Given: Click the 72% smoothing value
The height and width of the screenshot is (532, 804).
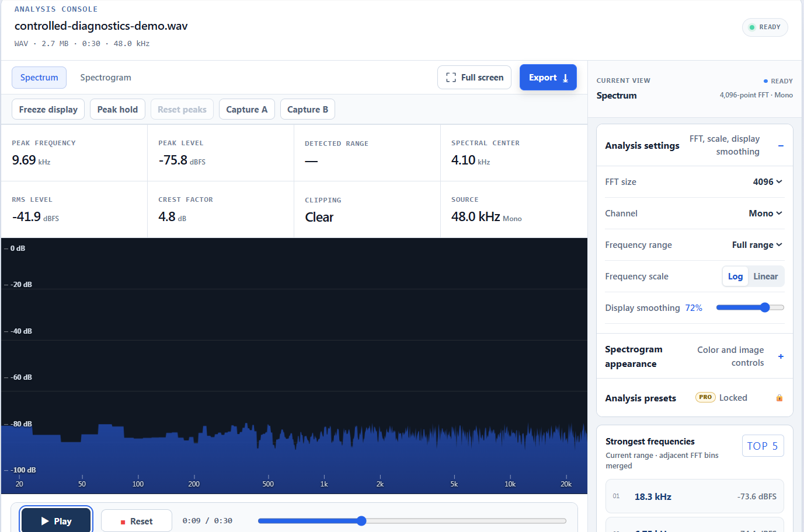Looking at the screenshot, I should pyautogui.click(x=694, y=308).
